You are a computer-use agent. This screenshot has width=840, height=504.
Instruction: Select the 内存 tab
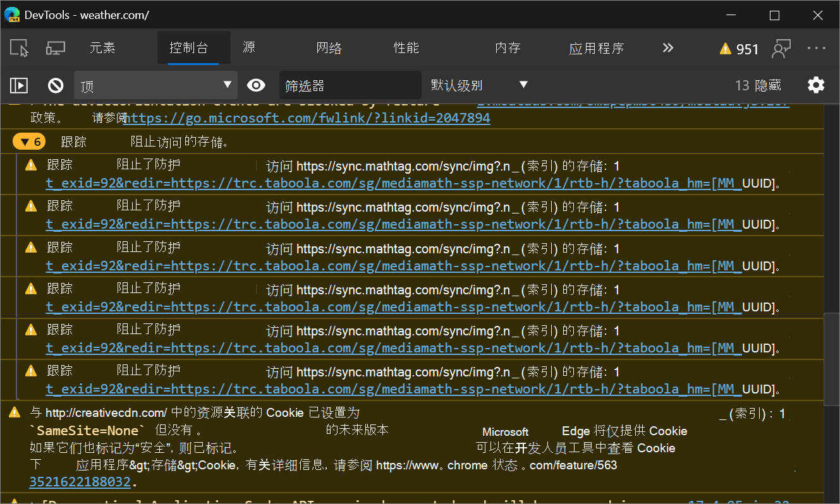tap(508, 48)
